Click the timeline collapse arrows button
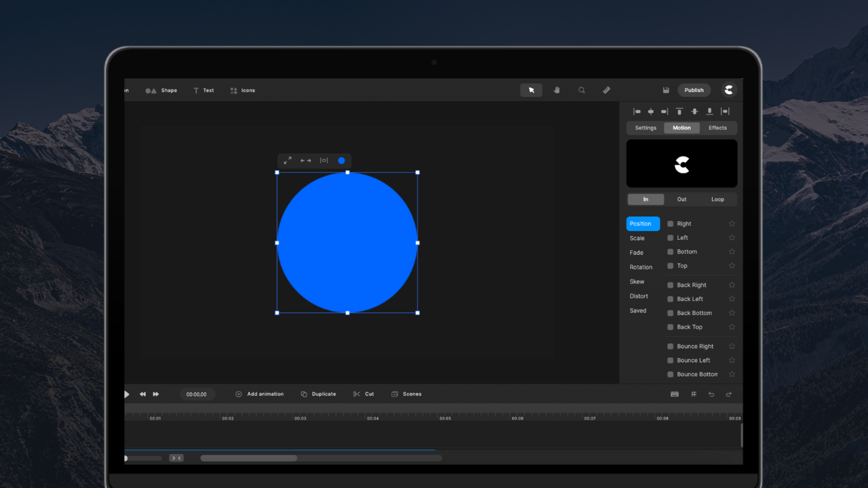The height and width of the screenshot is (488, 868). [x=176, y=458]
